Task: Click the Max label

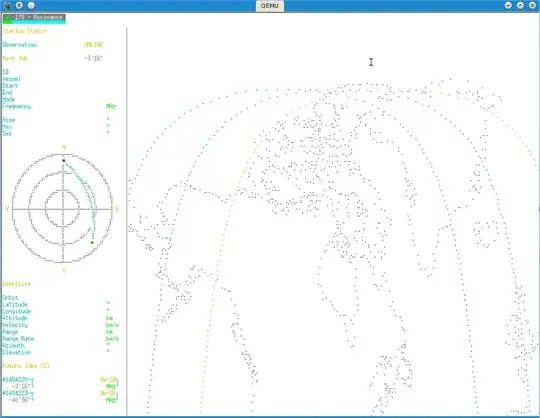Action: click(x=7, y=127)
